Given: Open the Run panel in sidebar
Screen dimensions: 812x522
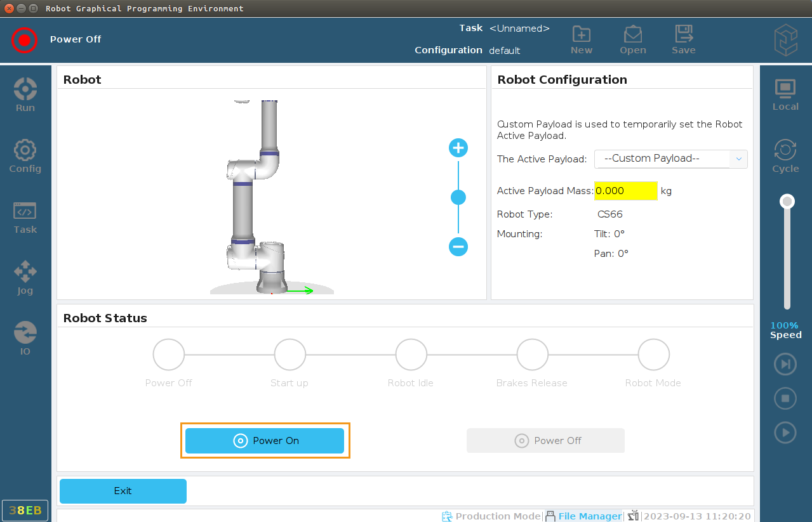Looking at the screenshot, I should [25, 94].
